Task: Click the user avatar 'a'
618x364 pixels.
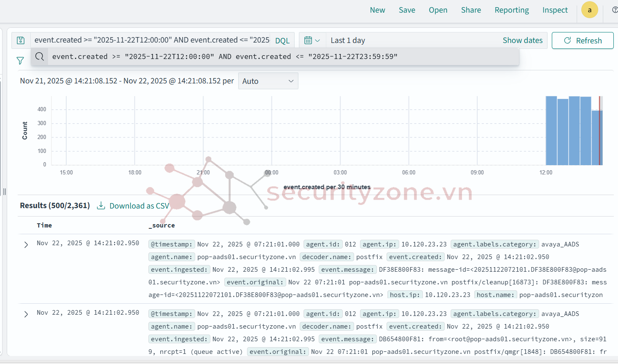Action: click(589, 10)
